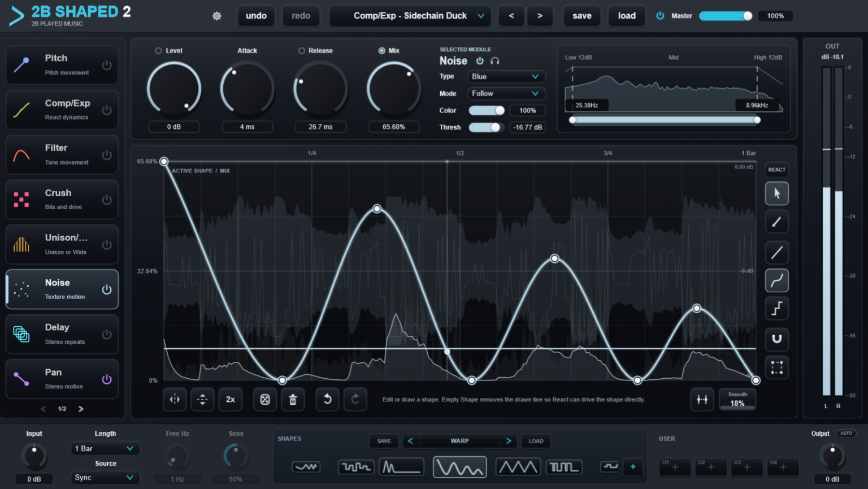Open the preset dropdown Comp/Exp - Sidechain Duck
The height and width of the screenshot is (489, 868).
[411, 16]
